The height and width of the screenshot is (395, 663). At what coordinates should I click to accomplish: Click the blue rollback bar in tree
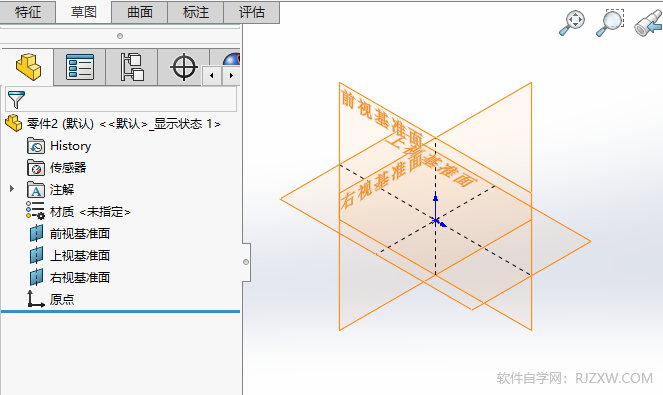click(x=121, y=312)
